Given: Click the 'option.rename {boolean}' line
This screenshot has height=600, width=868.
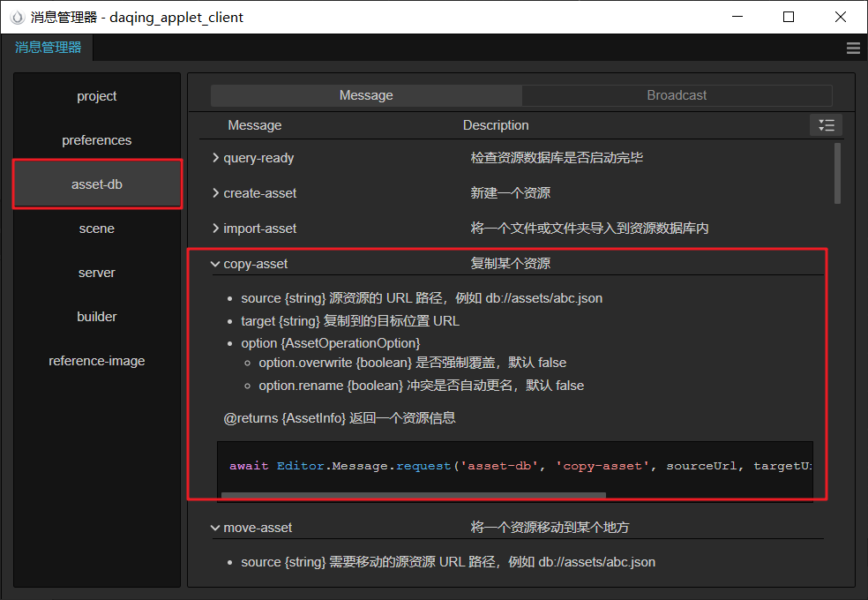Looking at the screenshot, I should coord(422,386).
